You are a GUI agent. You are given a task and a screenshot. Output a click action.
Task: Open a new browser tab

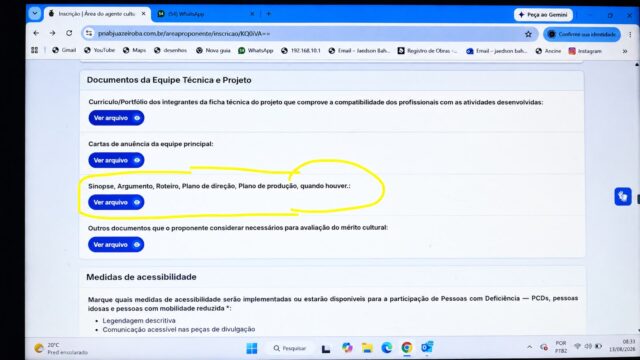point(269,14)
